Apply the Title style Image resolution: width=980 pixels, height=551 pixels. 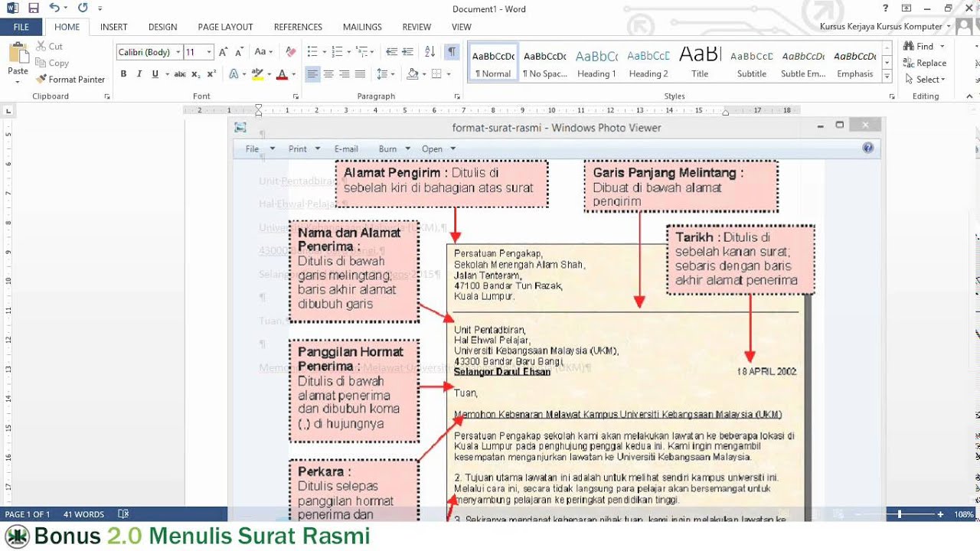tap(700, 64)
